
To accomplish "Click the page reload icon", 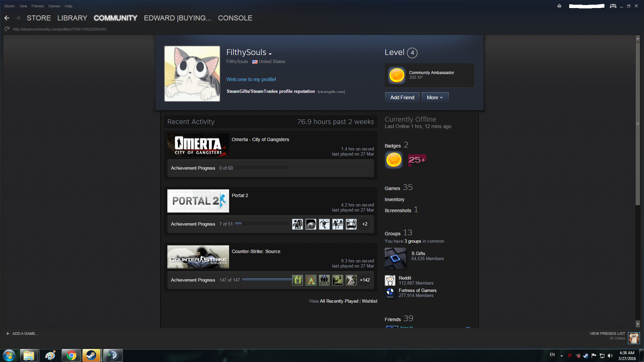I will [x=7, y=29].
